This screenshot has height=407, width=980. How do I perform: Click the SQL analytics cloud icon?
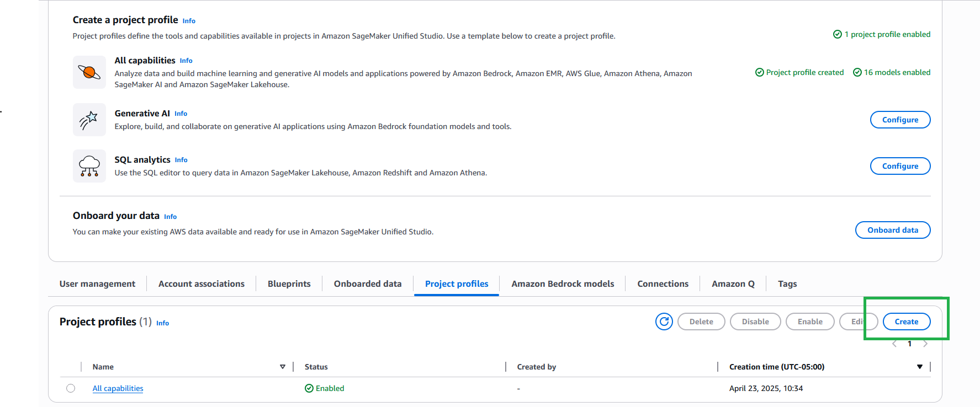(x=89, y=166)
